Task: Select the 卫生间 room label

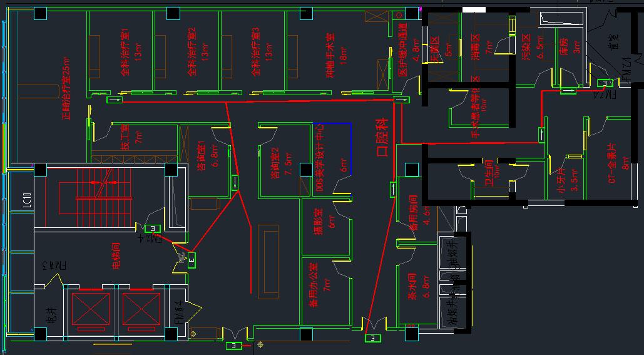Action: coord(488,171)
